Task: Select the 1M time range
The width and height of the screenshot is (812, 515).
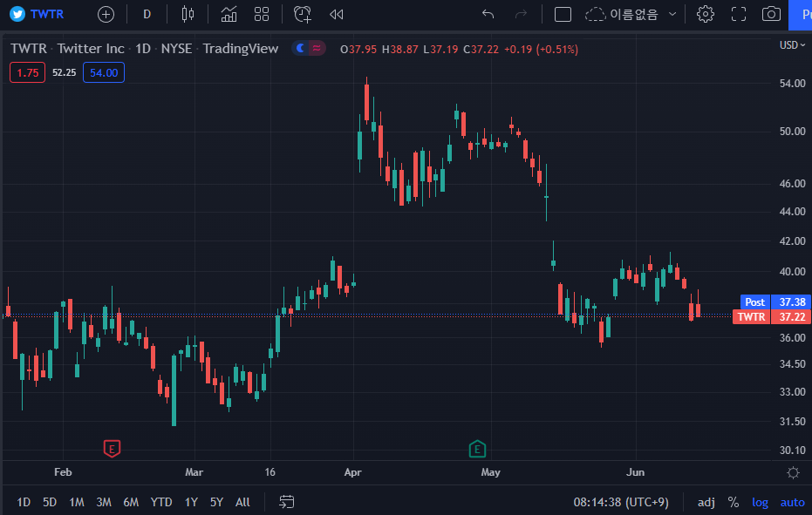Action: [77, 502]
